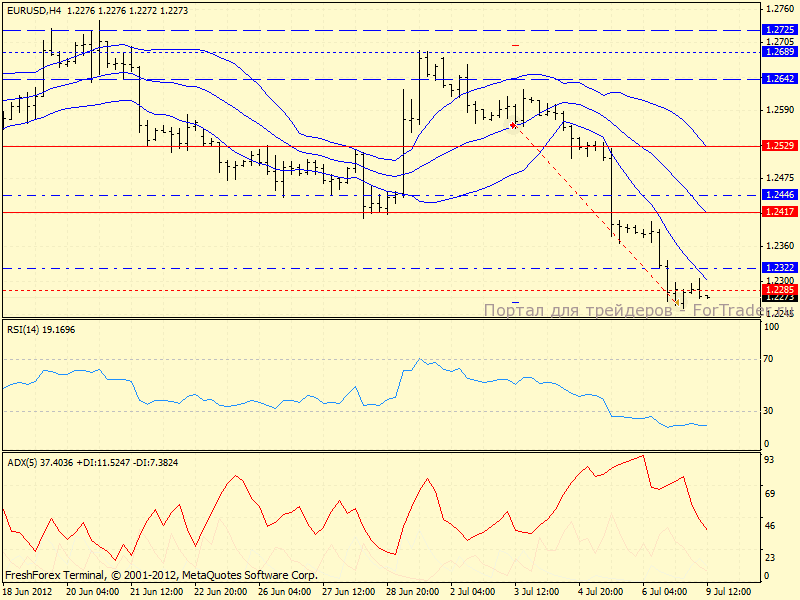Click the 22 Jun 20:00 time label

pyautogui.click(x=220, y=592)
